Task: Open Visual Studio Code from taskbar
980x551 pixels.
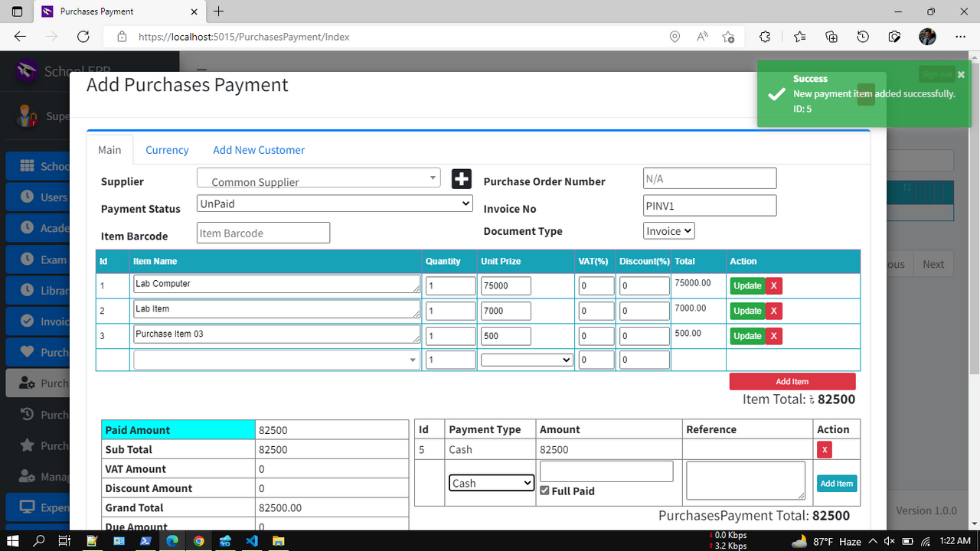Action: (x=252, y=541)
